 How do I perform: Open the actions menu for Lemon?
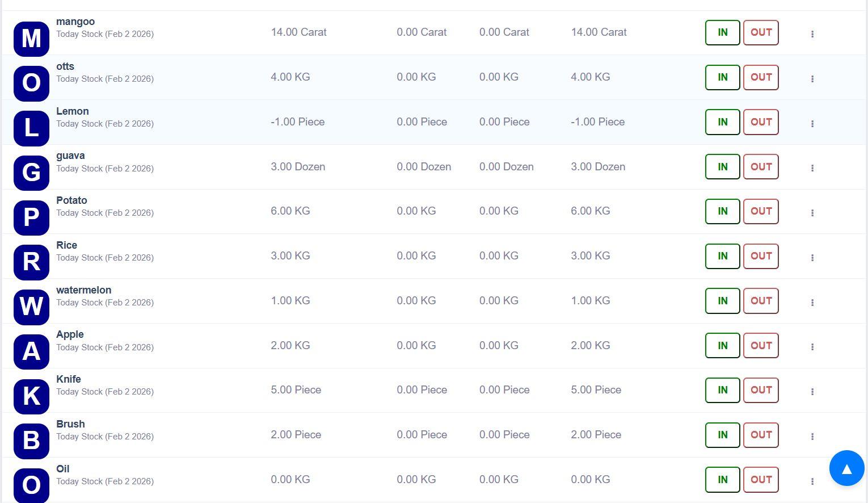812,123
